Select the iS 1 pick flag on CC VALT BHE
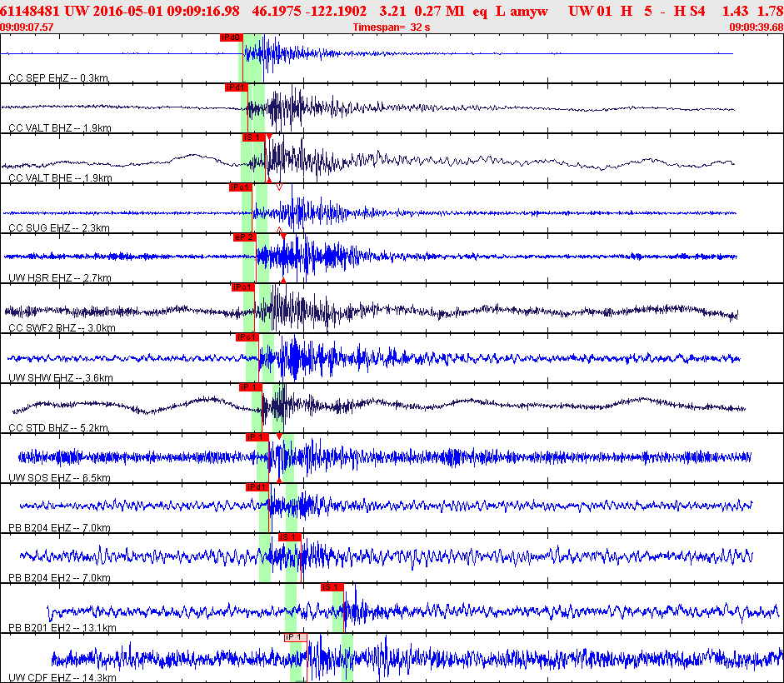 pyautogui.click(x=253, y=137)
